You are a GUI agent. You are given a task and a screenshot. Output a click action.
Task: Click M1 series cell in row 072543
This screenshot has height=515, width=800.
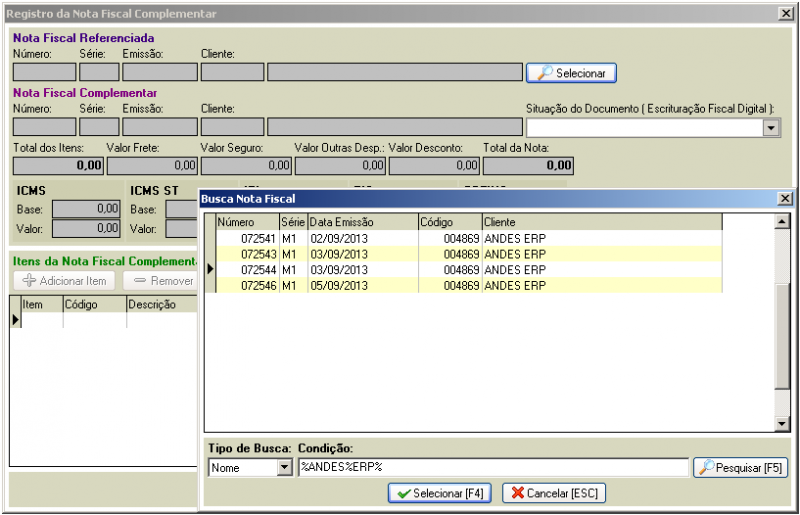tap(293, 254)
